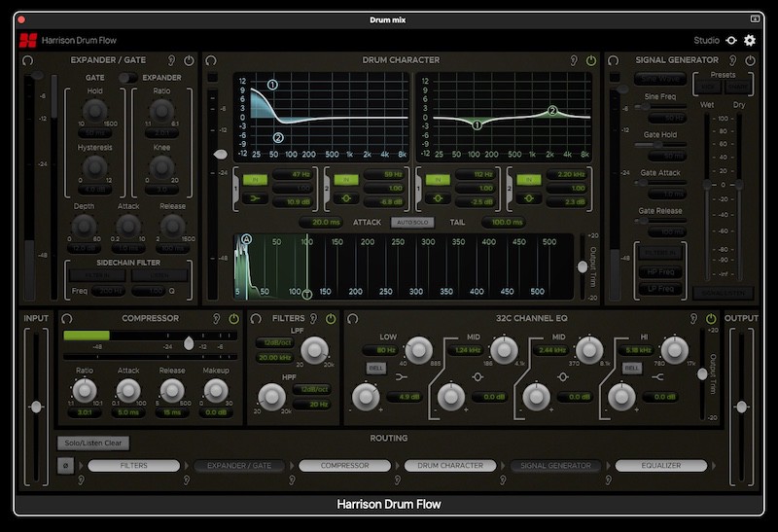Viewport: 778px width, 532px height.
Task: Click the LOW band BELL button
Action: pyautogui.click(x=376, y=369)
